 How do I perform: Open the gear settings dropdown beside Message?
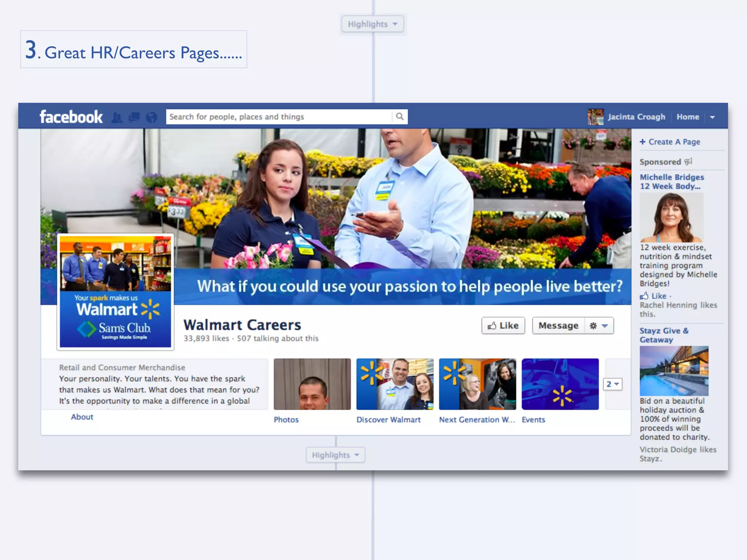point(599,326)
